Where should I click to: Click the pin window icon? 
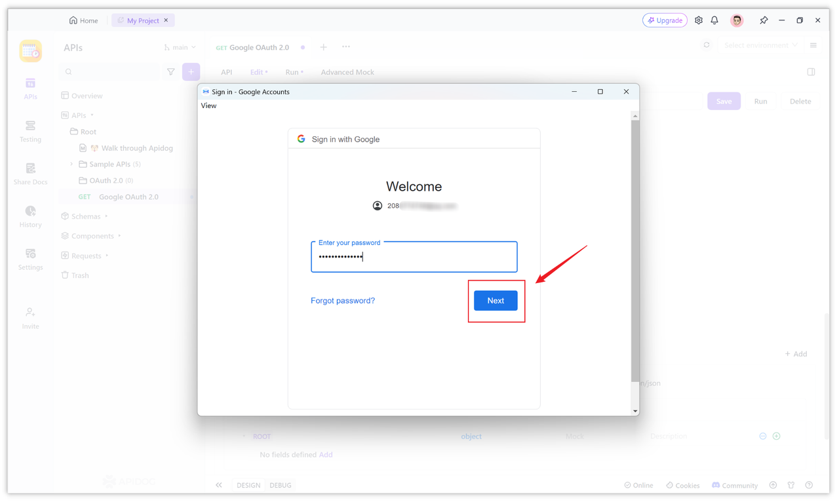click(764, 20)
